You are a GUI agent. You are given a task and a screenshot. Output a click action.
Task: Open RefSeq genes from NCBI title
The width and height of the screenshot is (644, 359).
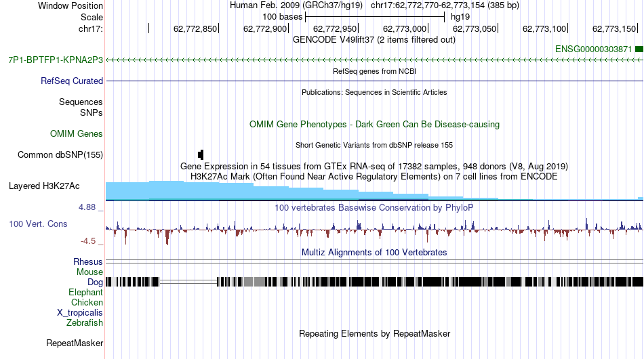coord(375,71)
